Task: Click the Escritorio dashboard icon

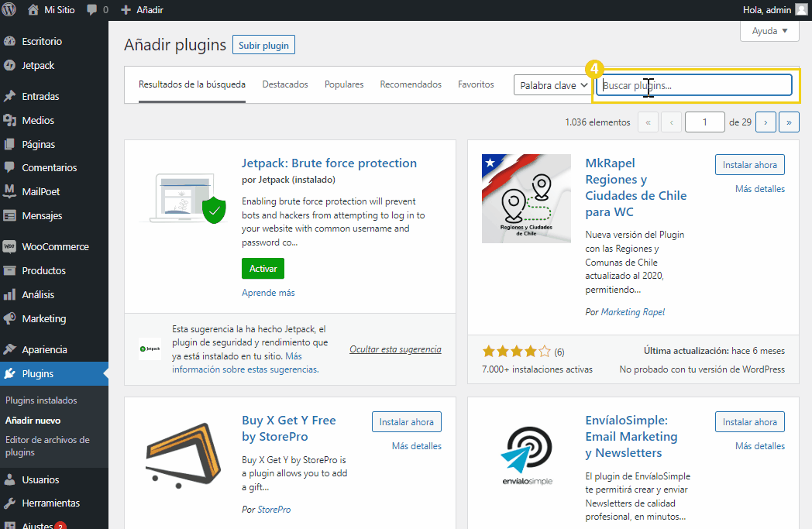Action: pyautogui.click(x=9, y=41)
